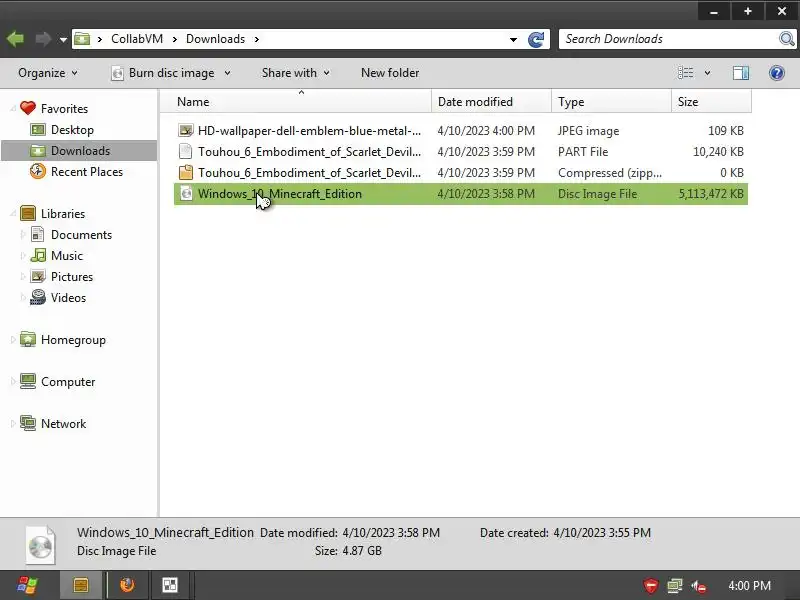800x600 pixels.
Task: Open the Pictures library
Action: [x=72, y=277]
